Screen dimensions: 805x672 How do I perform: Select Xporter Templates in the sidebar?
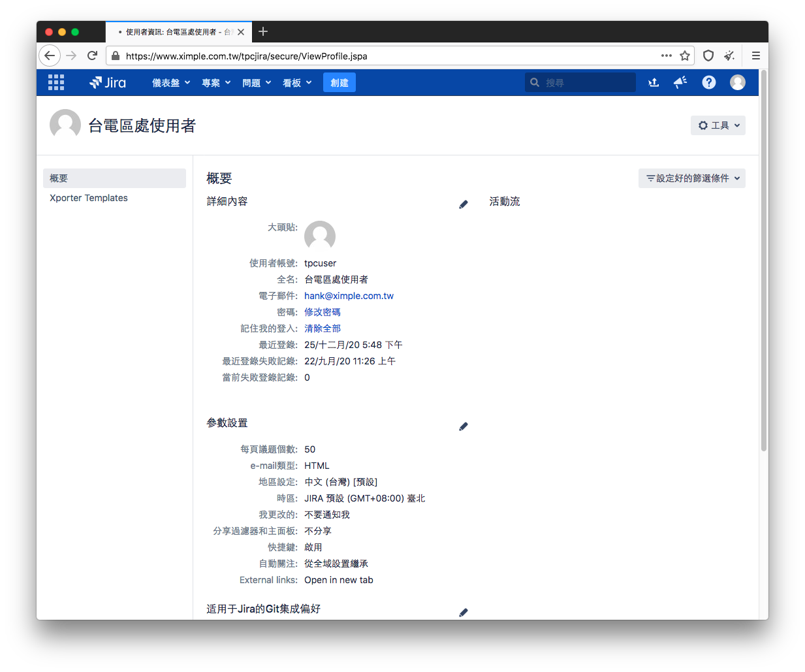tap(89, 198)
